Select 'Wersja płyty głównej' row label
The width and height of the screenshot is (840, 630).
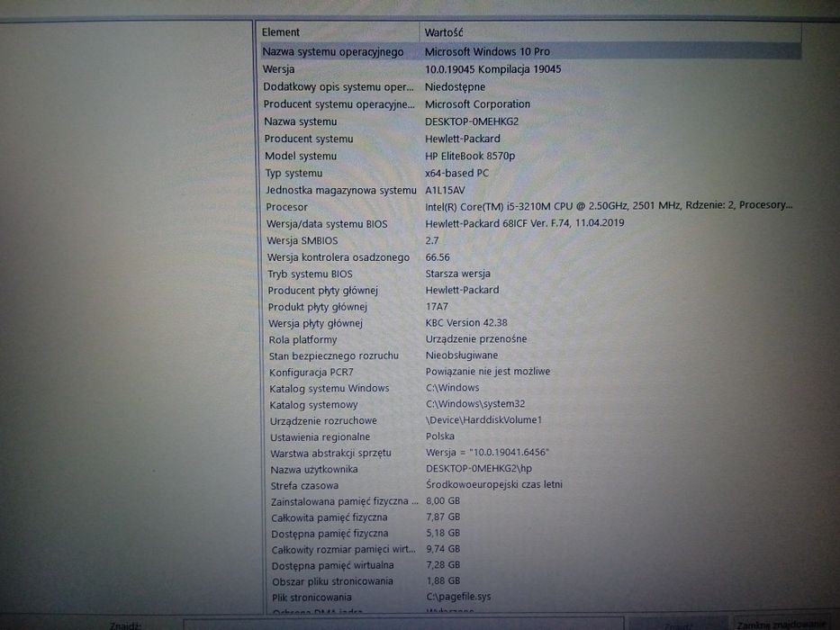coord(315,323)
